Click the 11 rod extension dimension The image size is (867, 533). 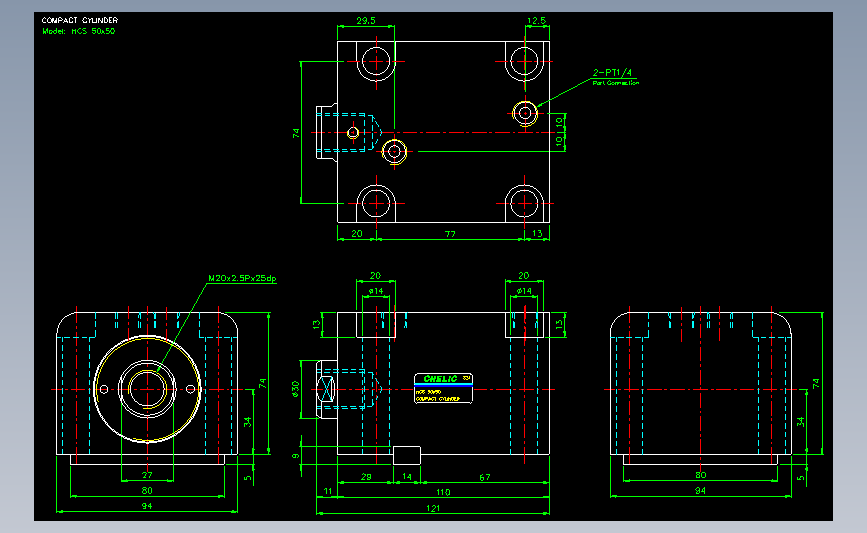point(327,491)
